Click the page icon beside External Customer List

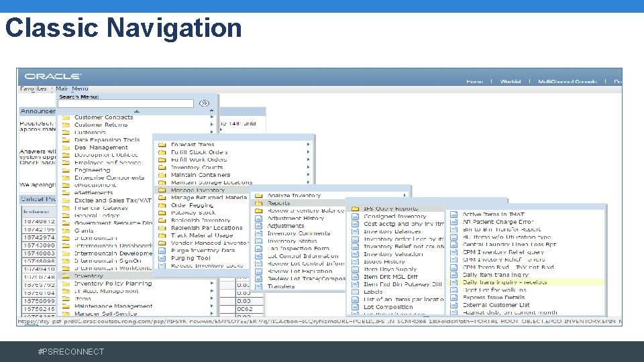(x=454, y=305)
